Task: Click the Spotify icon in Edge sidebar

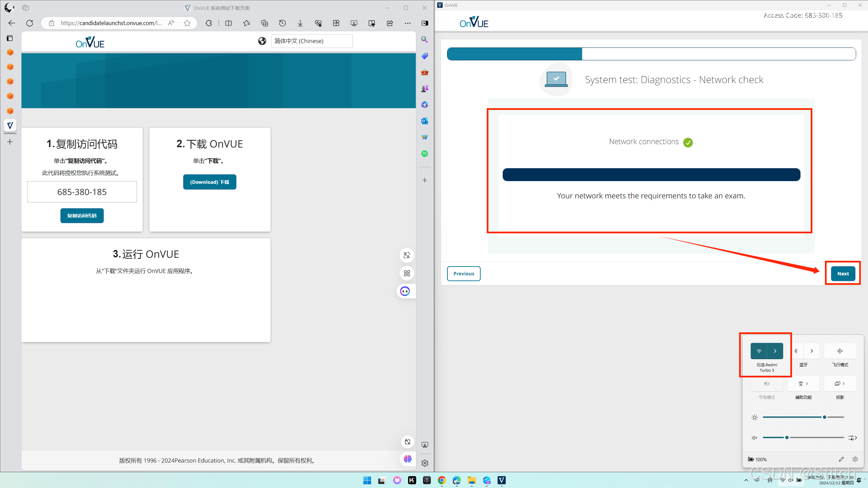Action: tap(425, 154)
